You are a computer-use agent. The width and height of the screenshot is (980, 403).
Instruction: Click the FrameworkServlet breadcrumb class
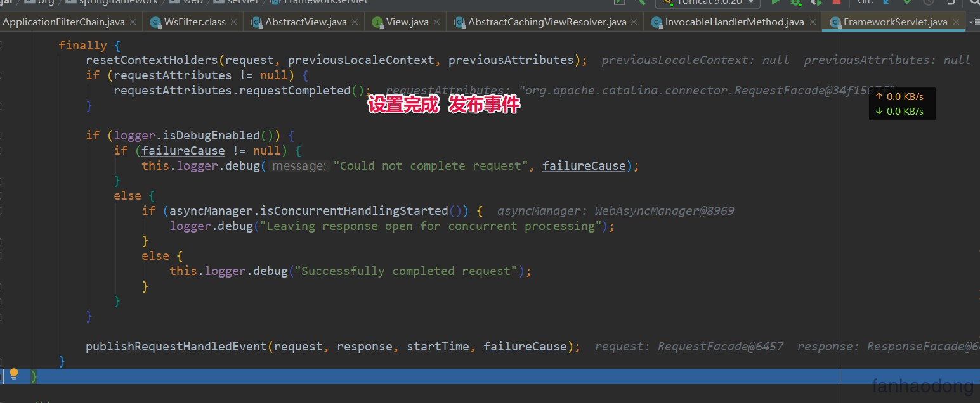(318, 2)
